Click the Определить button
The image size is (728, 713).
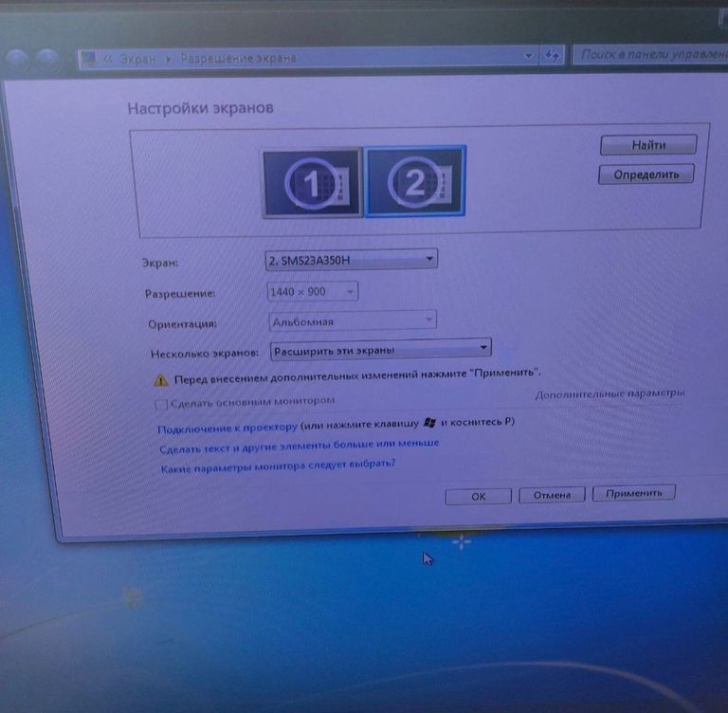tap(646, 174)
